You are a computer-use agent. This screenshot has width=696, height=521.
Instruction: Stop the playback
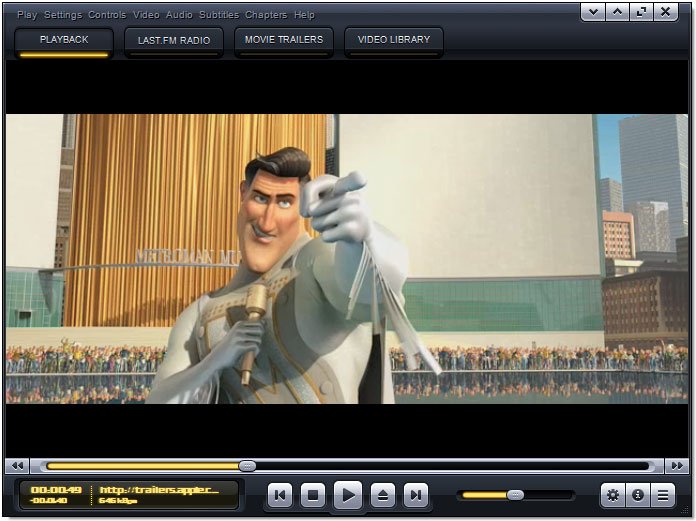click(x=313, y=494)
